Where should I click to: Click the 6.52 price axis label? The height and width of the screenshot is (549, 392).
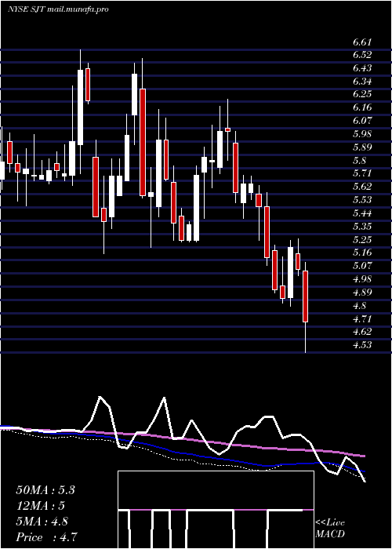pos(362,55)
